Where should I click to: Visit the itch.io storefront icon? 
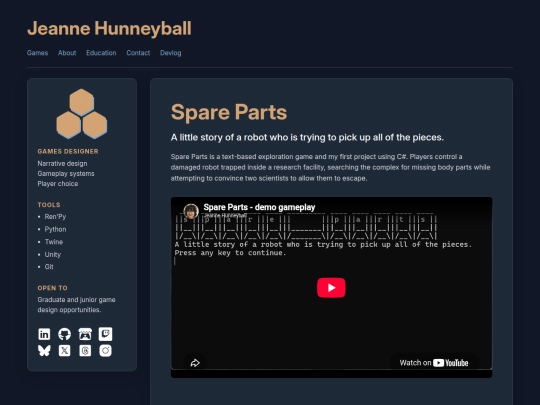pyautogui.click(x=85, y=334)
